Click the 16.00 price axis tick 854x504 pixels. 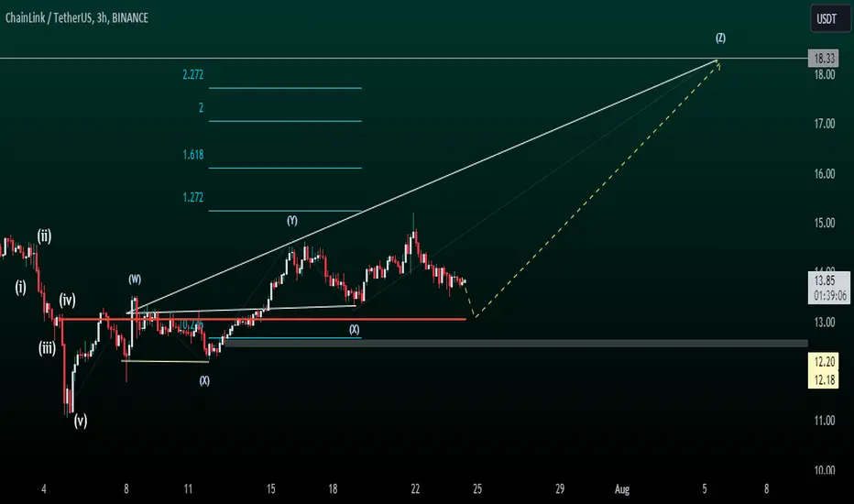(x=824, y=174)
